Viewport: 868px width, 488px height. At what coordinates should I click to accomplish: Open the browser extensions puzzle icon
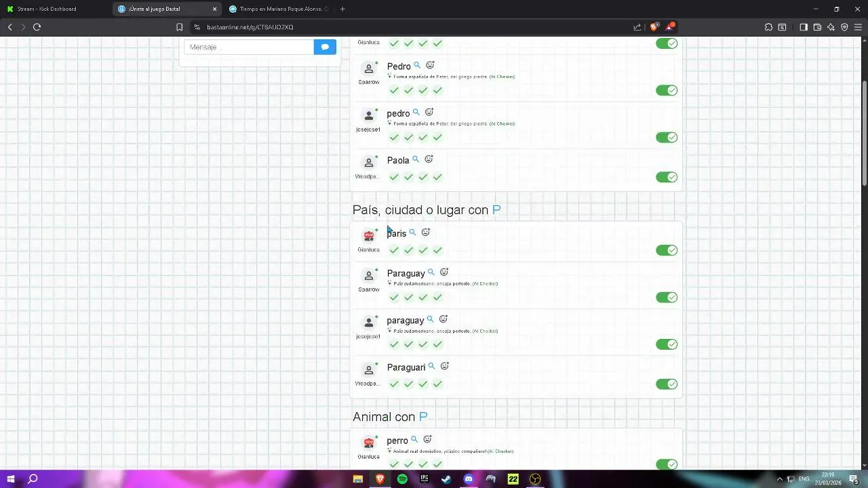point(768,27)
